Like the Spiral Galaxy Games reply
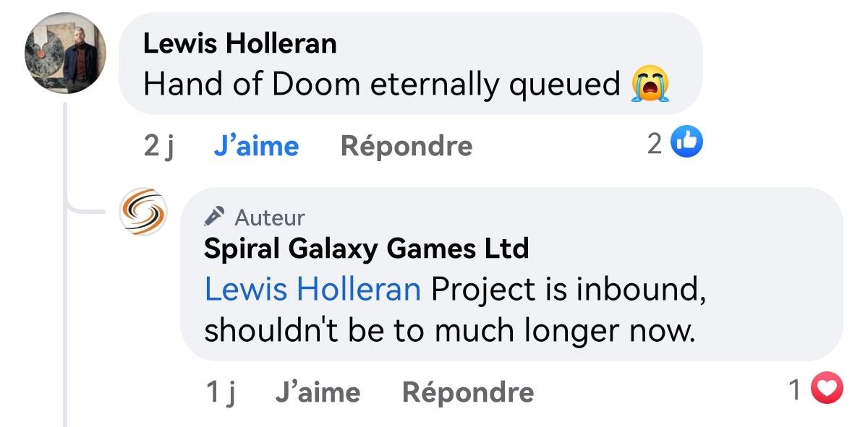868x427 pixels. coord(318,392)
